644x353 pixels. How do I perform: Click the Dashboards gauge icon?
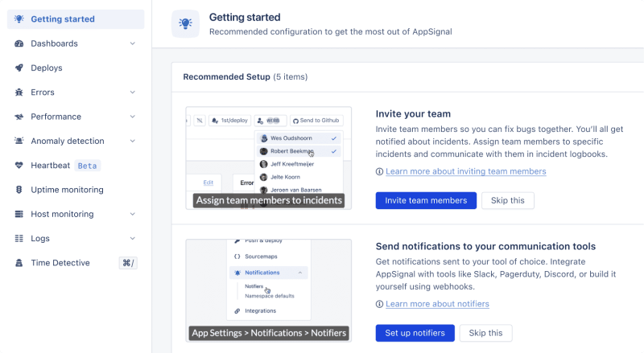click(x=19, y=43)
